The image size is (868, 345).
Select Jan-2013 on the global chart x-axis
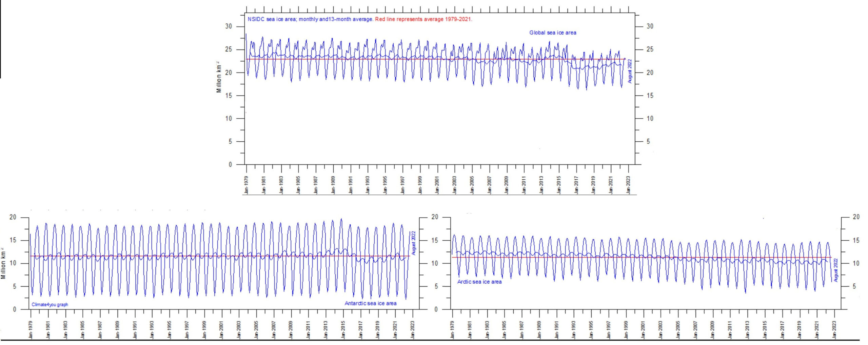pos(541,185)
